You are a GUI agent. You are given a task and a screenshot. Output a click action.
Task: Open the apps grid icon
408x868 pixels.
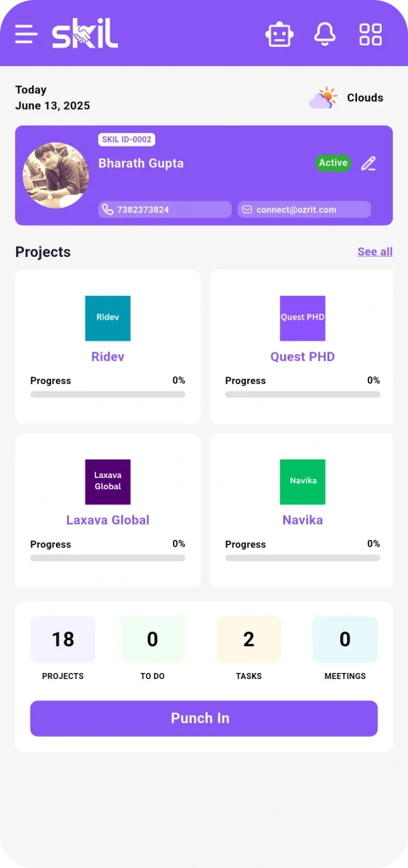pyautogui.click(x=371, y=34)
